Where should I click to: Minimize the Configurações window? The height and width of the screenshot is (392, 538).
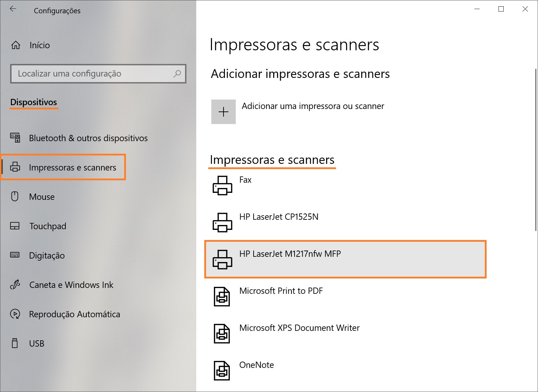(477, 9)
